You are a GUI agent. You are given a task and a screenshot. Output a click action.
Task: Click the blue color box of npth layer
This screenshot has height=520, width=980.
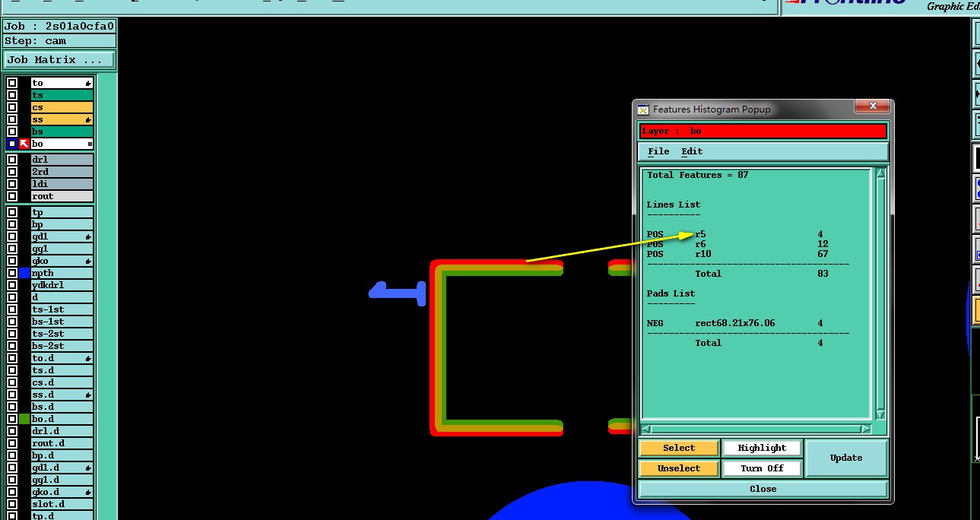click(24, 273)
